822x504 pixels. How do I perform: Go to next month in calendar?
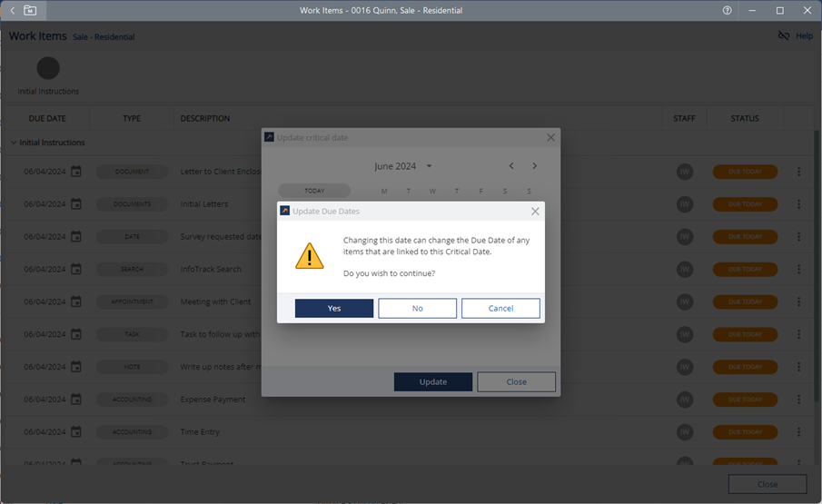(x=535, y=166)
